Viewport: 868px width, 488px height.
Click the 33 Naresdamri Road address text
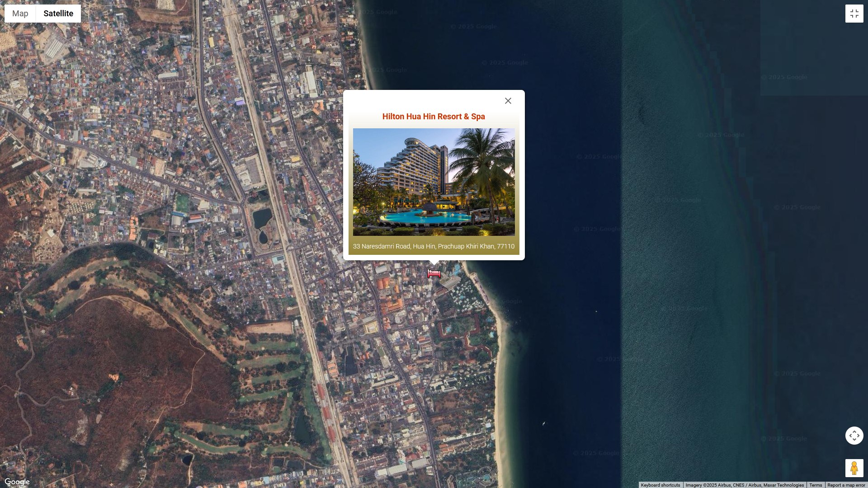(434, 246)
